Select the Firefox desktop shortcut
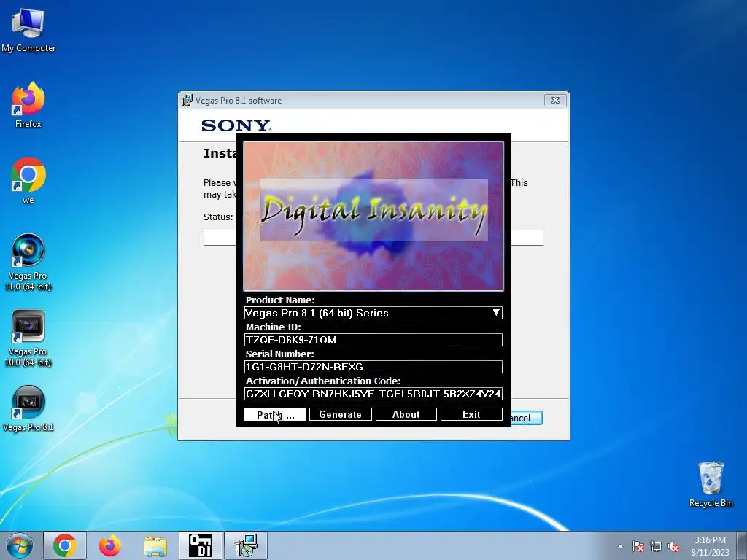The image size is (747, 560). tap(28, 105)
